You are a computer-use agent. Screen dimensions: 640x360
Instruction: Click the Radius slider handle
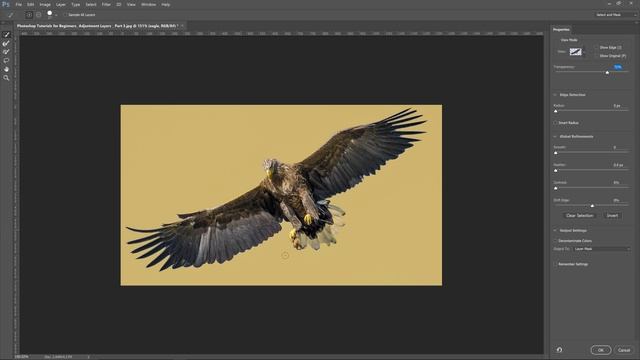pyautogui.click(x=556, y=111)
